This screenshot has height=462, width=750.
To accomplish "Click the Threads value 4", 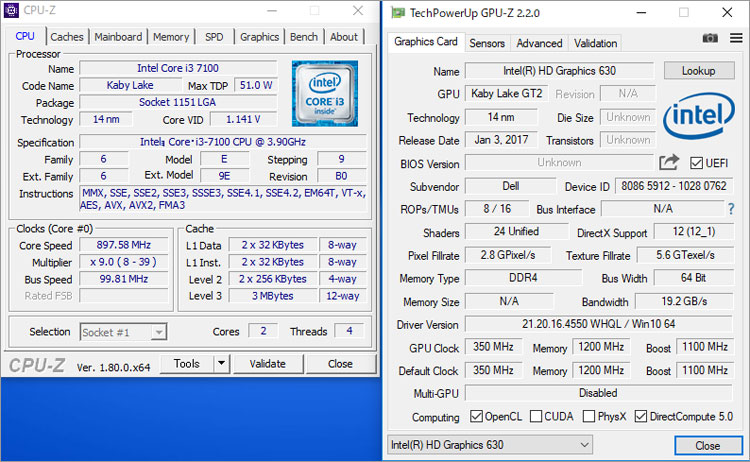I will (x=349, y=330).
